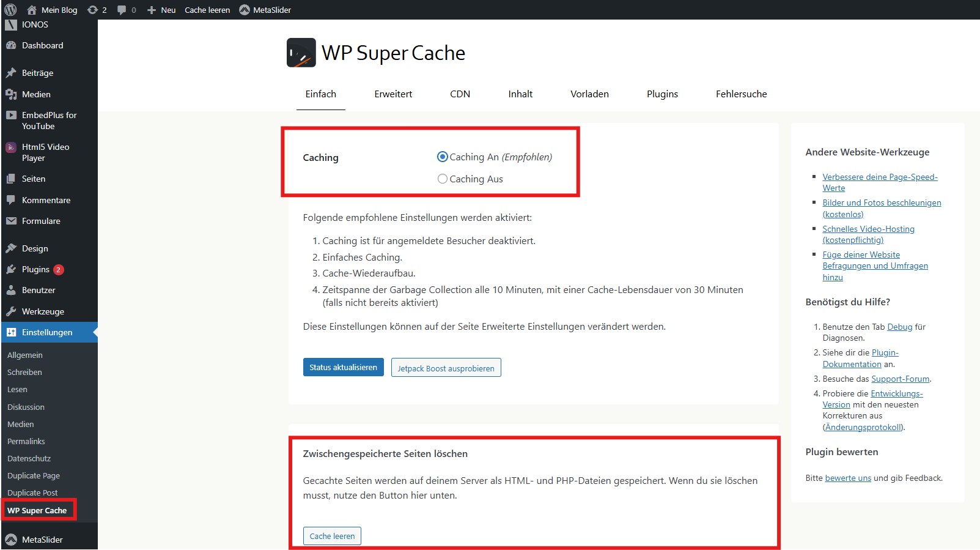
Task: Open Mein Blog home icon
Action: (x=32, y=10)
